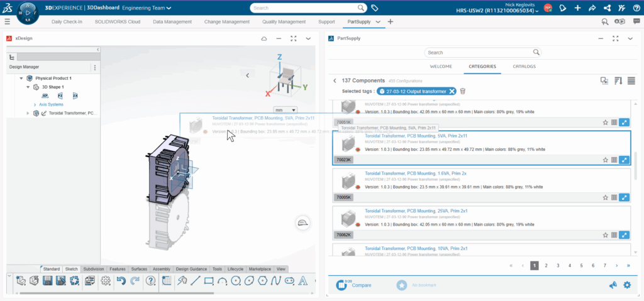Image resolution: width=644 pixels, height=301 pixels.
Task: Click the Redo arrow in xDesign toolbar
Action: [135, 281]
